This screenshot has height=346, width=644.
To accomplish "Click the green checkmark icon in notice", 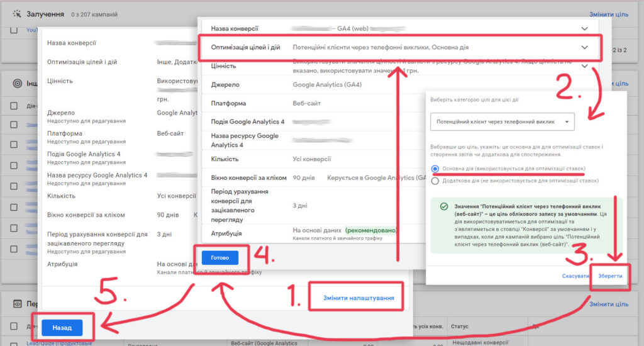I will pyautogui.click(x=444, y=206).
